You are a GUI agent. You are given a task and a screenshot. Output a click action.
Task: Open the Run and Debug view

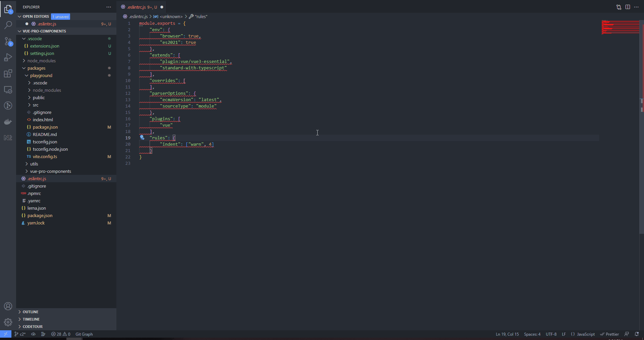[8, 57]
